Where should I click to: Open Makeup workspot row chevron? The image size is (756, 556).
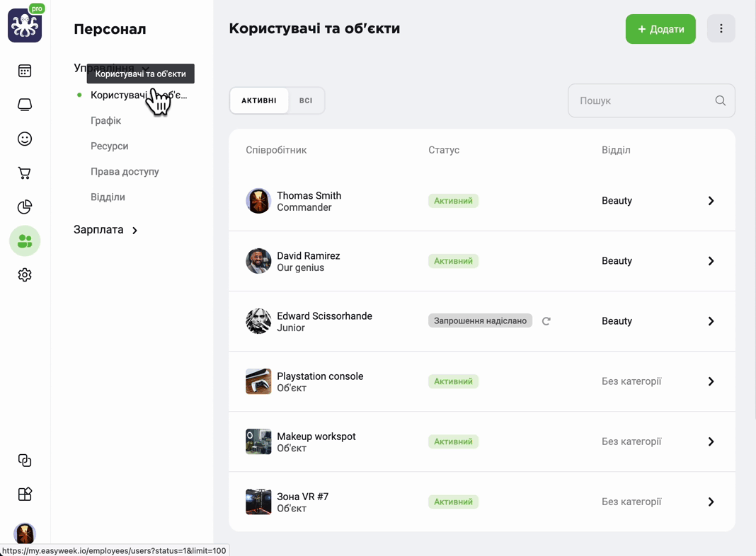(711, 442)
